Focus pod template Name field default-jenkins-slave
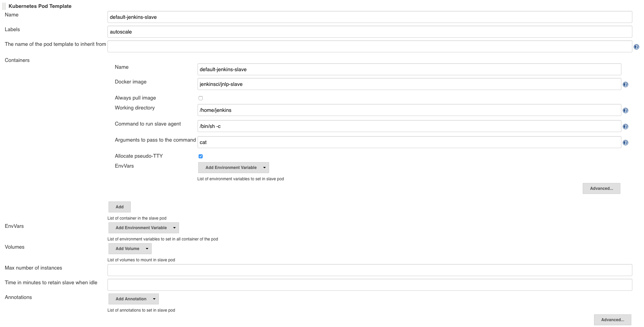The width and height of the screenshot is (644, 327). pos(370,17)
